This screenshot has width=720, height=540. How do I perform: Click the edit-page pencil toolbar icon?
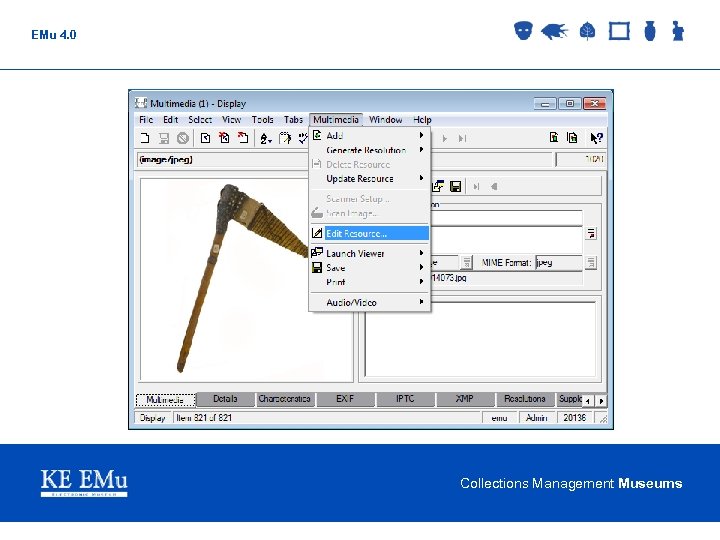pyautogui.click(x=285, y=138)
